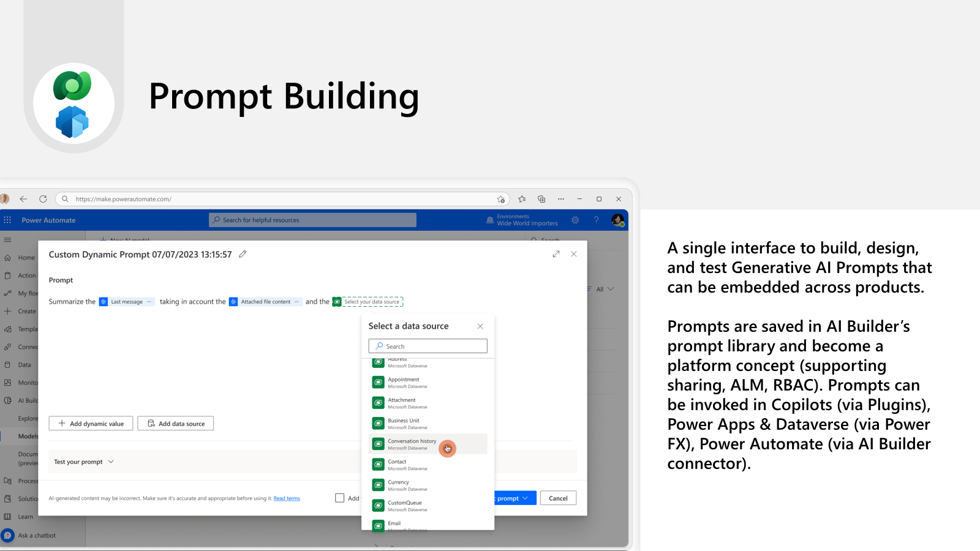Select the CustomQueue list entry text
This screenshot has height=551, width=980.
click(405, 503)
